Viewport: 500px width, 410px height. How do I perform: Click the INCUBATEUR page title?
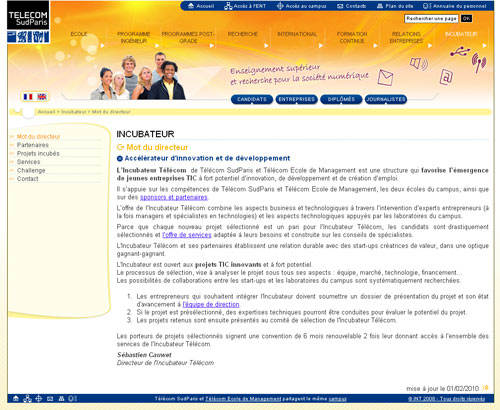[x=145, y=134]
